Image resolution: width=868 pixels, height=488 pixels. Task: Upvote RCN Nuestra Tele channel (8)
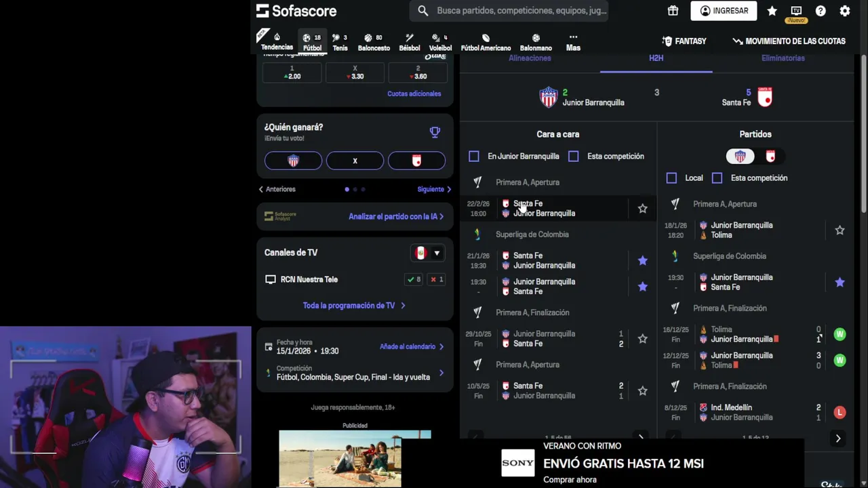coord(413,279)
